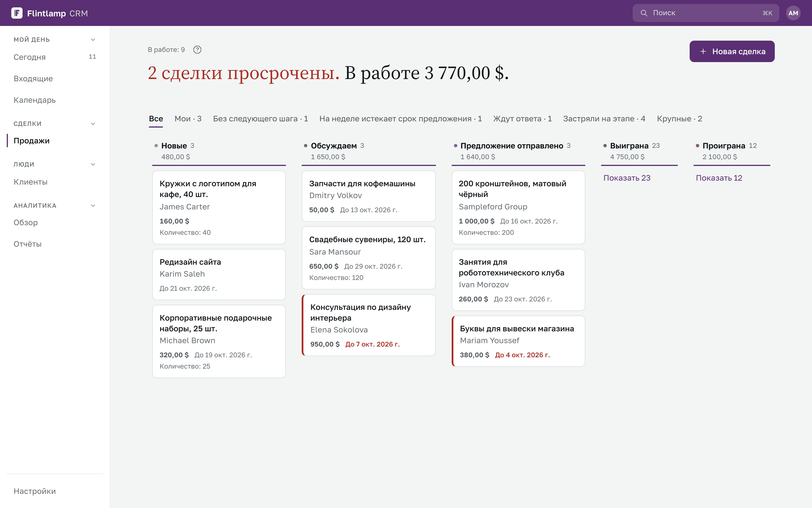Open the Корпоративные подарочные наборы card
Viewport: 812px width, 508px height.
pos(219,341)
